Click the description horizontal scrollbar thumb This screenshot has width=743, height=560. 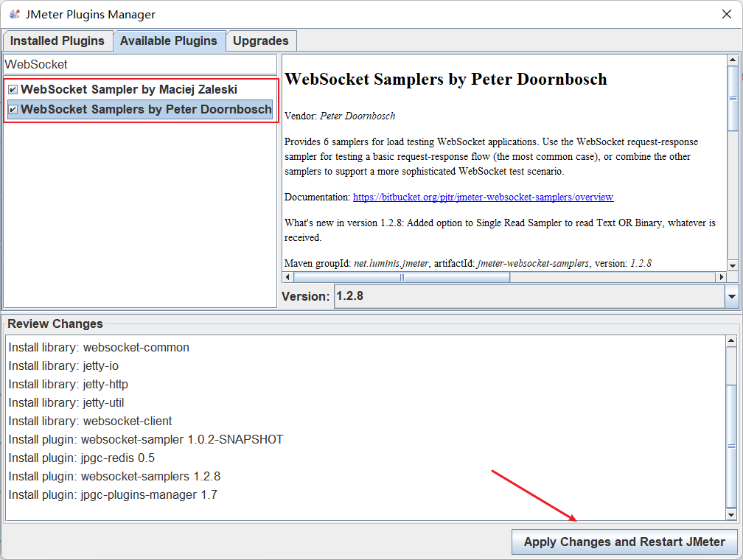[402, 277]
